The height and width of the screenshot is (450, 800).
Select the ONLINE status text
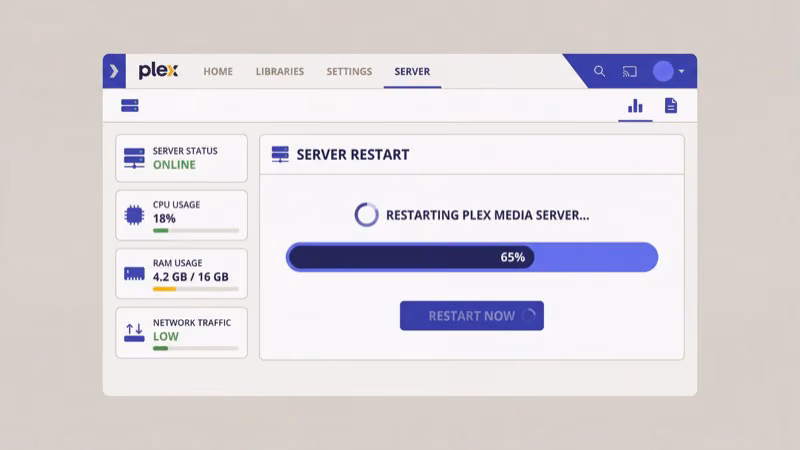(174, 165)
